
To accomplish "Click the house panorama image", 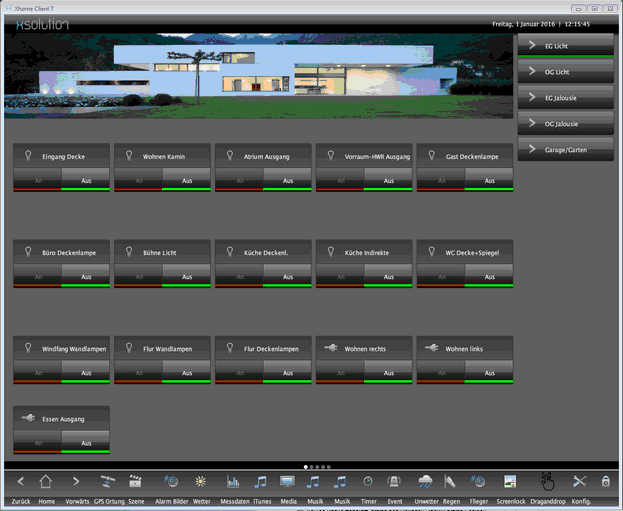I will [258, 75].
